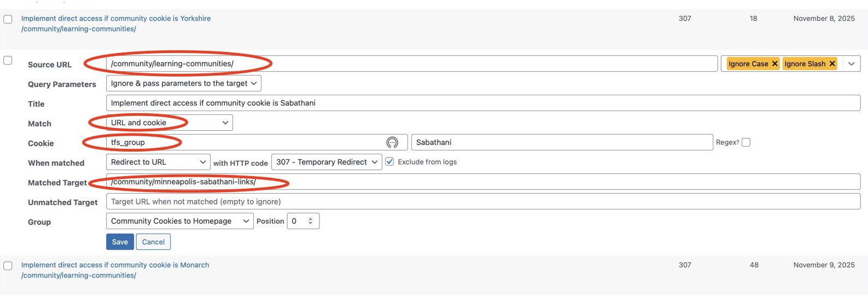Click the password manager icon in Cookie field

click(x=392, y=143)
